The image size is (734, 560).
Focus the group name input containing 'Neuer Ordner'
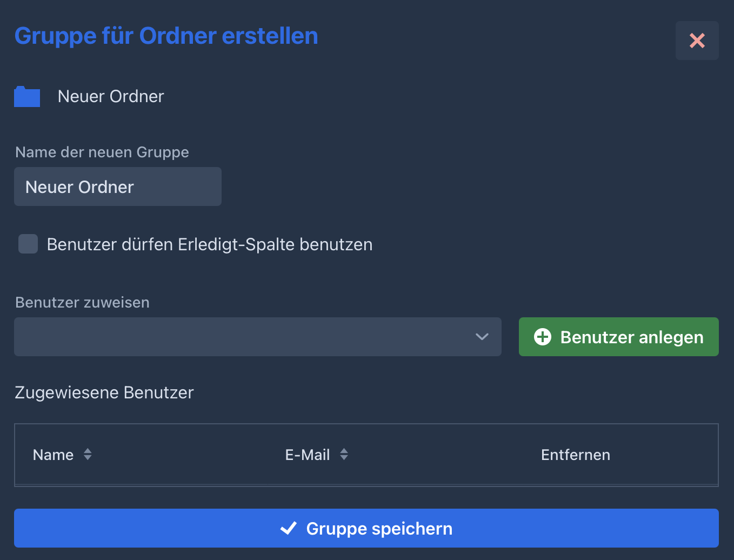tap(118, 186)
